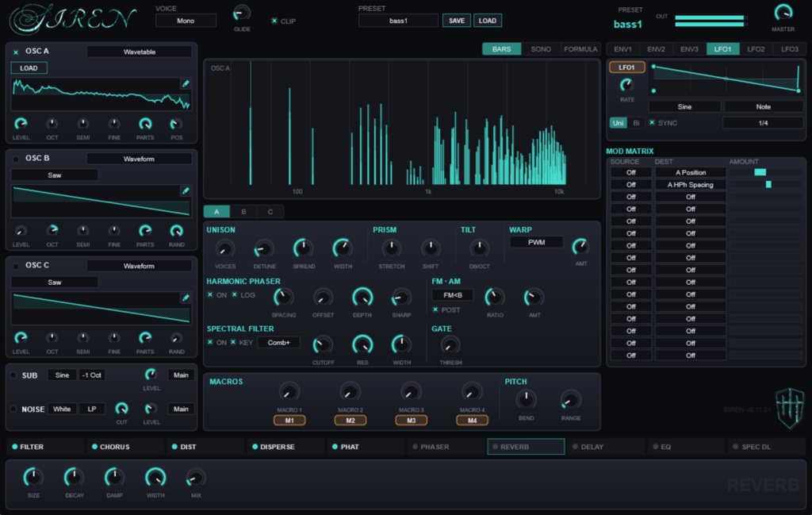
Task: Click the OUT level meter
Action: [711, 21]
